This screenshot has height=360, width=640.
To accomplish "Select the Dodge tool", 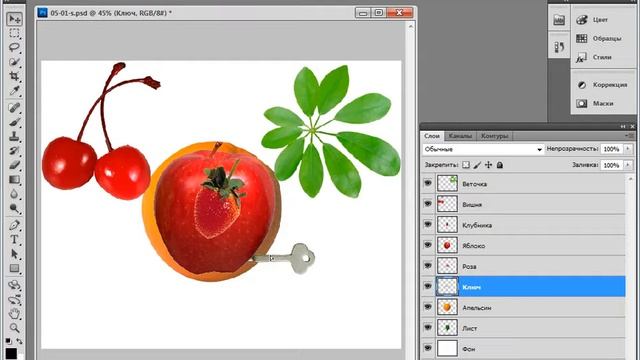I will pos(14,209).
